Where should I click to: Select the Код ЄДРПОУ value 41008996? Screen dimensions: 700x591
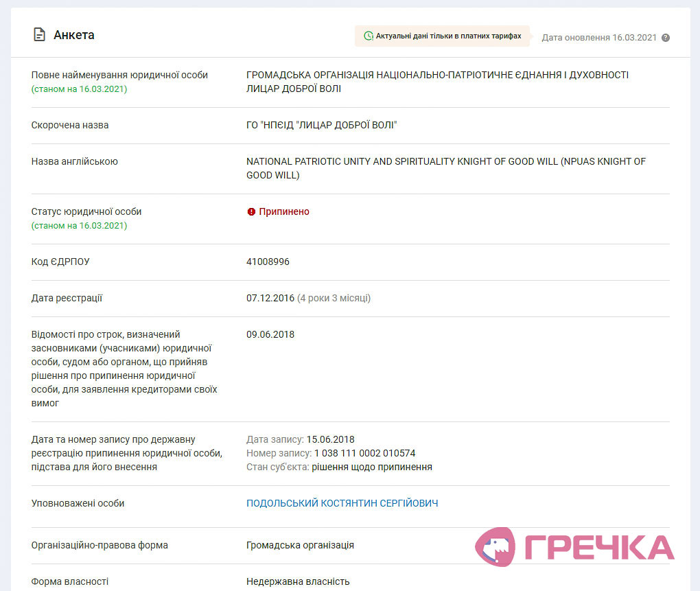point(268,262)
